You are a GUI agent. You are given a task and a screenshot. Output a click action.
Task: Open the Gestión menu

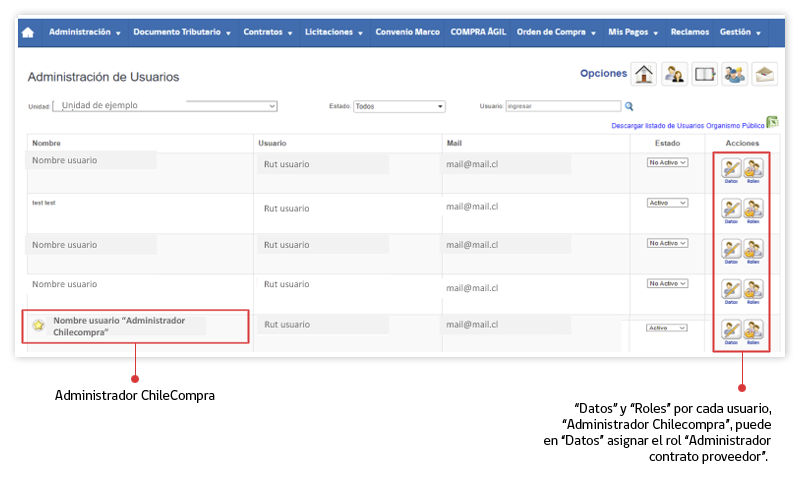[x=740, y=32]
